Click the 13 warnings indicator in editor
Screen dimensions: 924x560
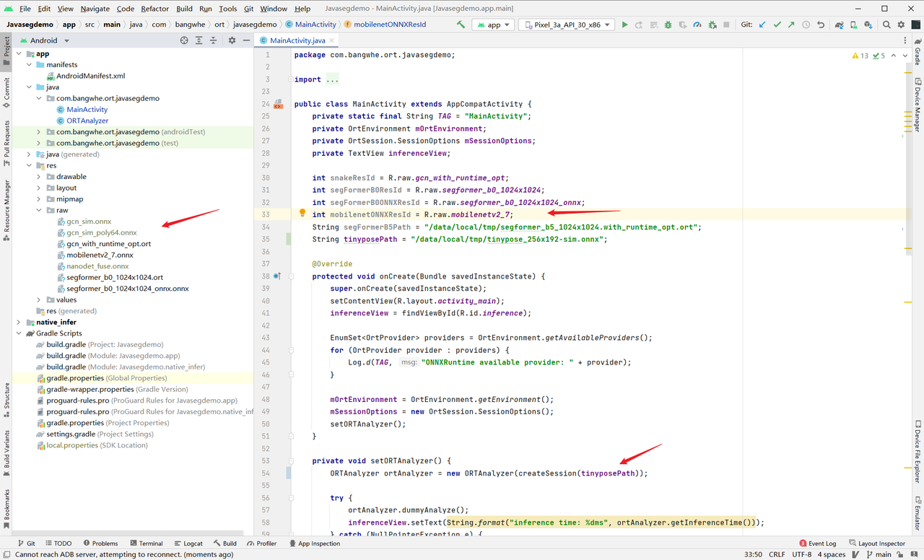pos(860,56)
